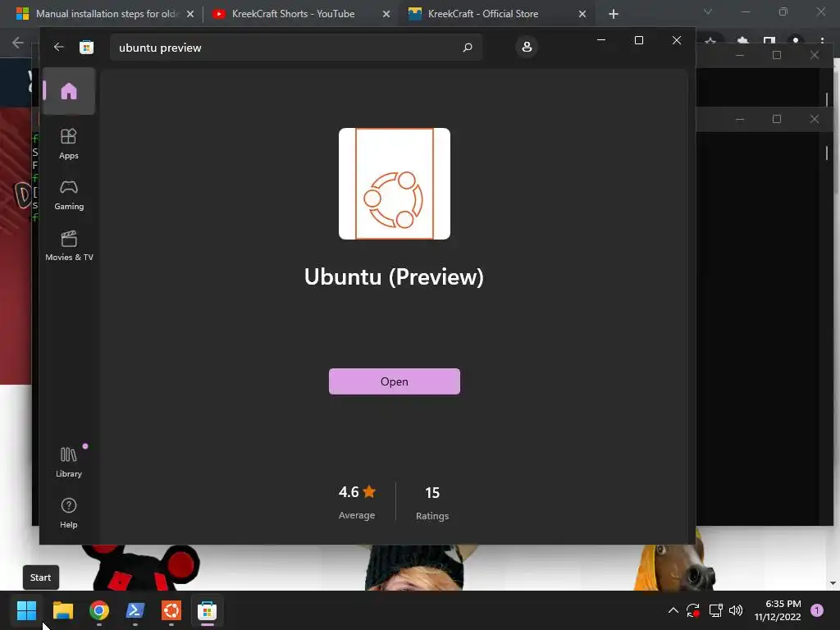Open network status tray icon
The width and height of the screenshot is (840, 630).
pyautogui.click(x=715, y=610)
